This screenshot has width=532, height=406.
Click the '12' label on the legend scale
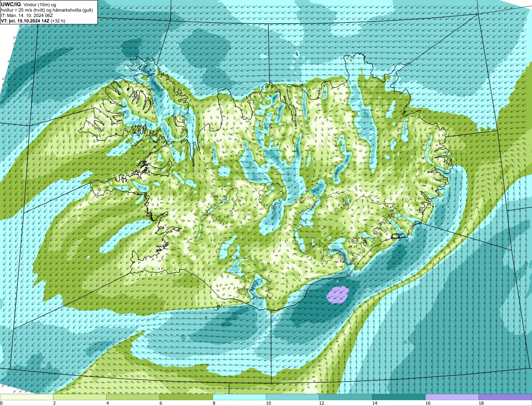pyautogui.click(x=322, y=403)
